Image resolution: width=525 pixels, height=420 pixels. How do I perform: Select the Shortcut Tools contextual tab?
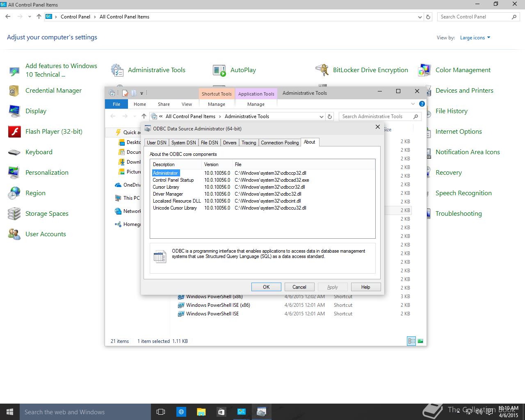[x=217, y=94]
